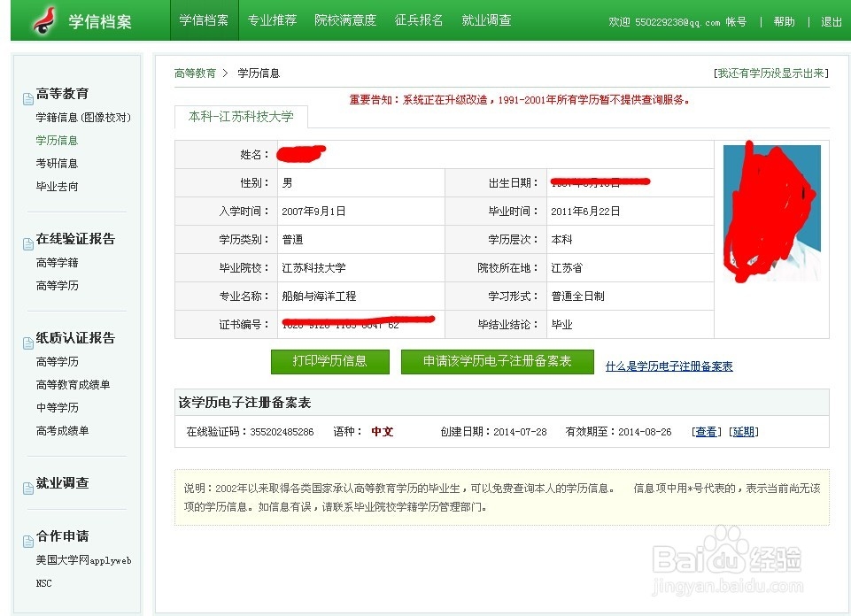Image resolution: width=851 pixels, height=616 pixels.
Task: Open 美国大学网applyweb link
Action: [x=83, y=560]
